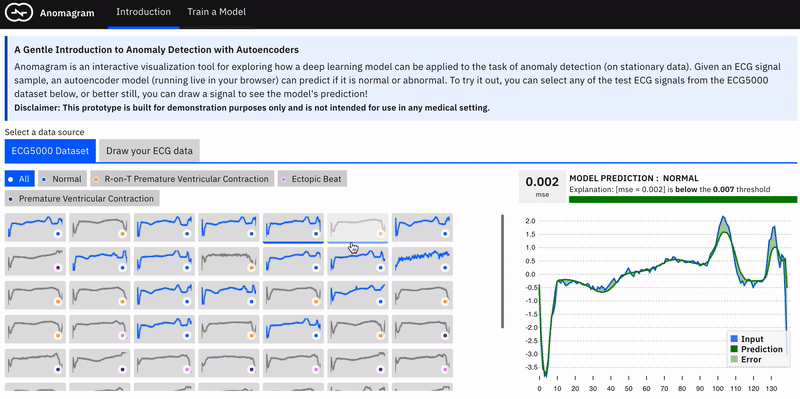
Task: Toggle Prediction series in chart legend
Action: [x=756, y=349]
